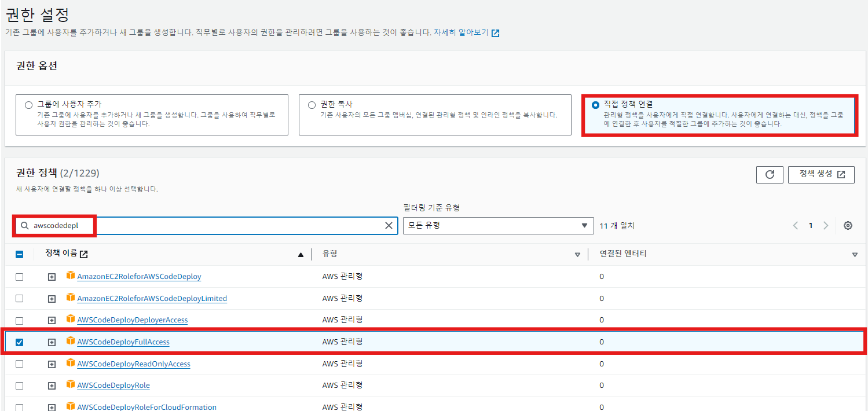Expand AmazonEC2RoleforAWSCodeDeploy policy details
The image size is (868, 411).
click(52, 277)
